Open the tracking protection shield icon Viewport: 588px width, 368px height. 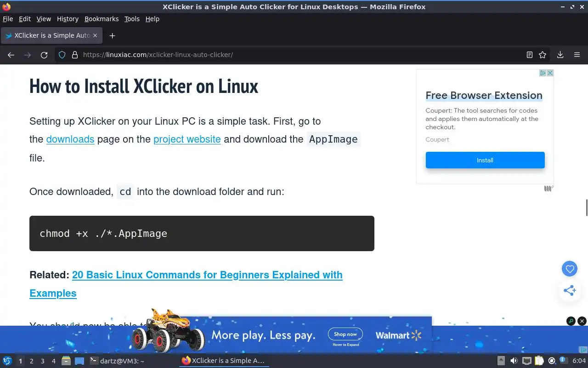(x=62, y=55)
